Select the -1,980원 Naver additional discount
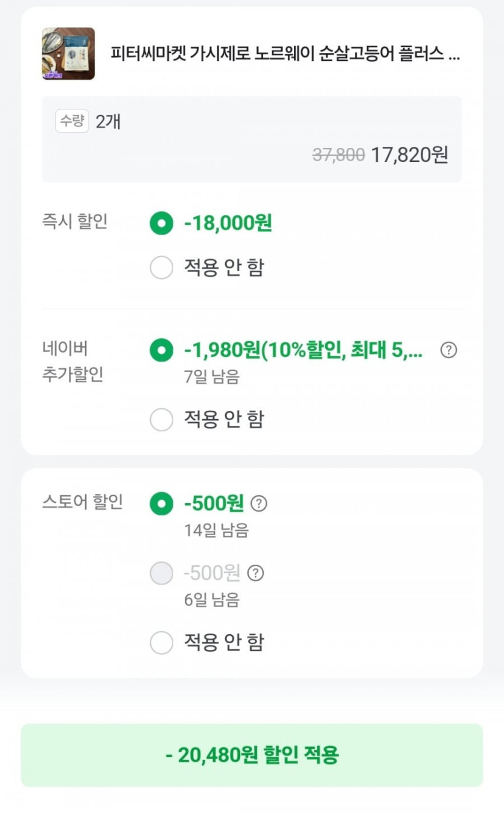Image resolution: width=504 pixels, height=813 pixels. point(161,350)
